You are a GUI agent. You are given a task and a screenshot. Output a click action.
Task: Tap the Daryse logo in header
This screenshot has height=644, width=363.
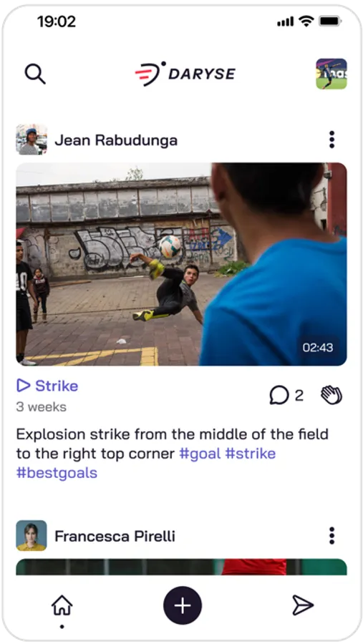[x=185, y=74]
